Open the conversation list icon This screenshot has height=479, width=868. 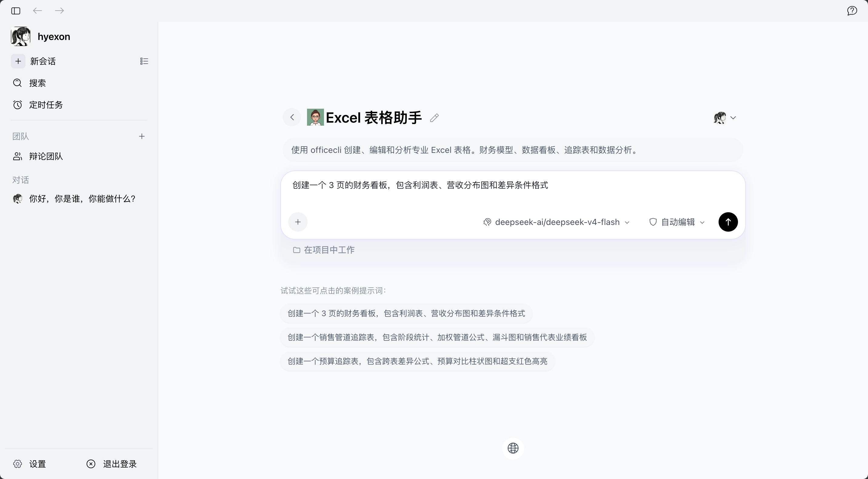(x=144, y=61)
